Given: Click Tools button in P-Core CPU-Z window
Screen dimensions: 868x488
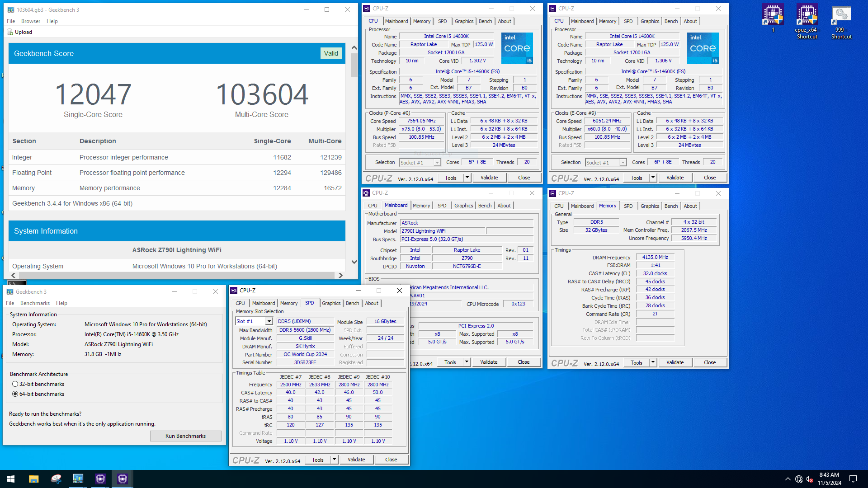Looking at the screenshot, I should (x=451, y=178).
